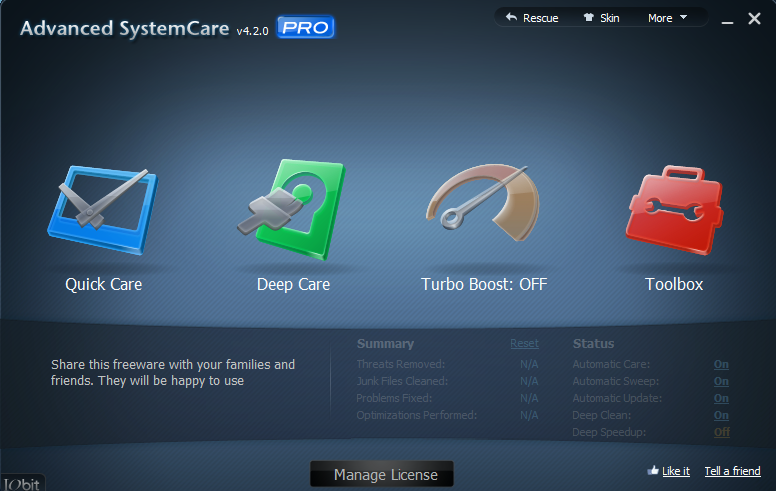Click the Threats Removed N/A value
776x491 pixels.
529,364
